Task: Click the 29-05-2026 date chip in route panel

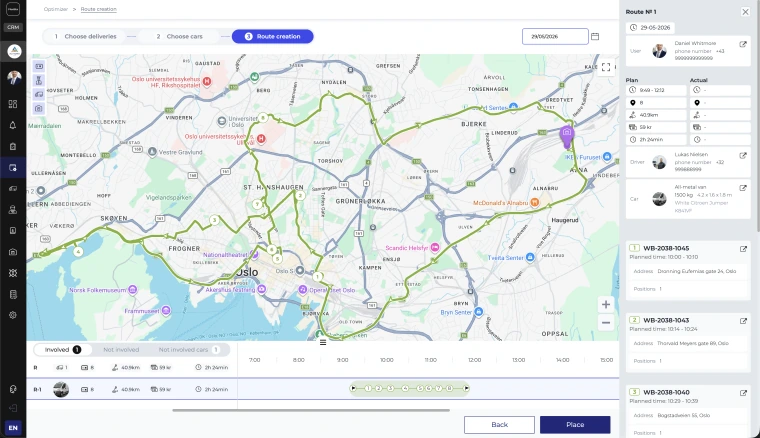Action: [650, 28]
